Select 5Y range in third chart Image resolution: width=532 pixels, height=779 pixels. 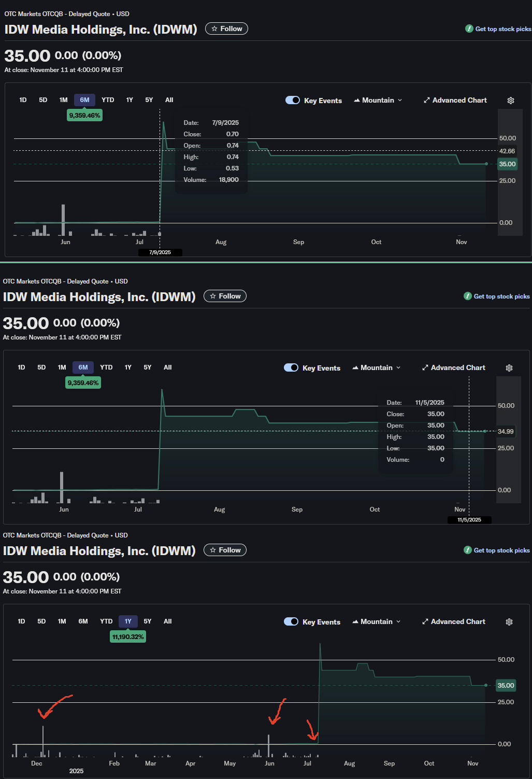148,621
